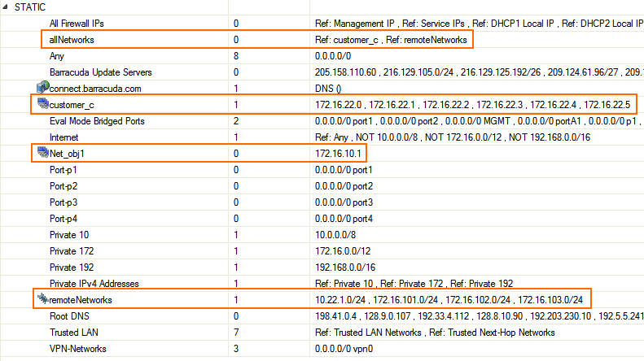Select the VPN-Networks object
The width and height of the screenshot is (644, 361).
(78, 349)
